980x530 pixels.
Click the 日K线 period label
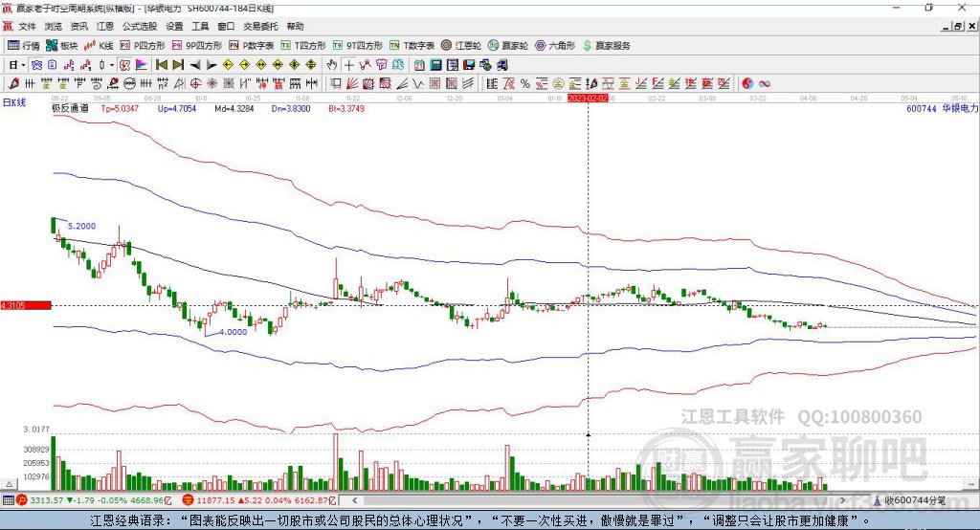pyautogui.click(x=13, y=102)
